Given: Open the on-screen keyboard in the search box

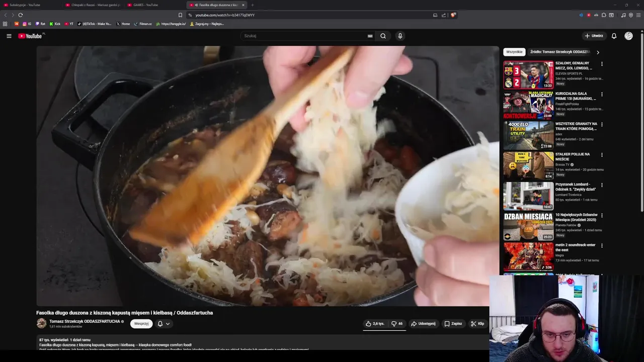Looking at the screenshot, I should point(370,36).
